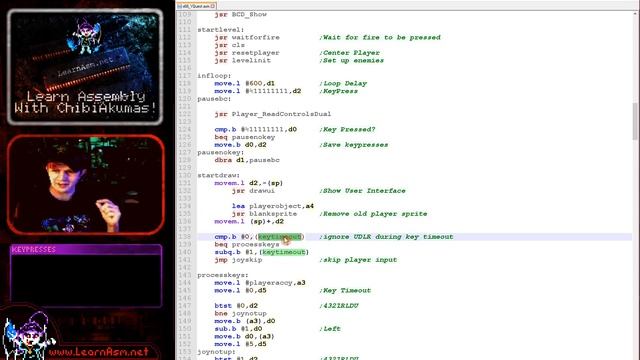Click 'jsr Player_ReadControlsDual' line
The width and height of the screenshot is (640, 360).
[273, 114]
